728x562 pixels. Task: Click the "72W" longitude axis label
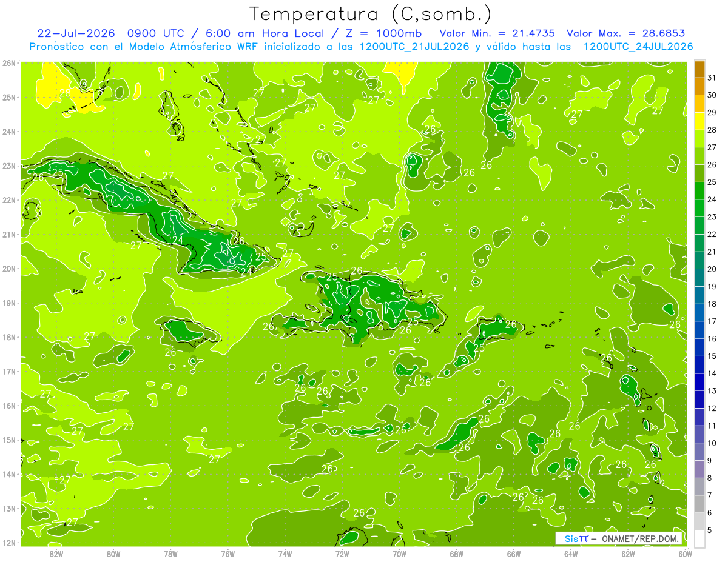tap(342, 554)
